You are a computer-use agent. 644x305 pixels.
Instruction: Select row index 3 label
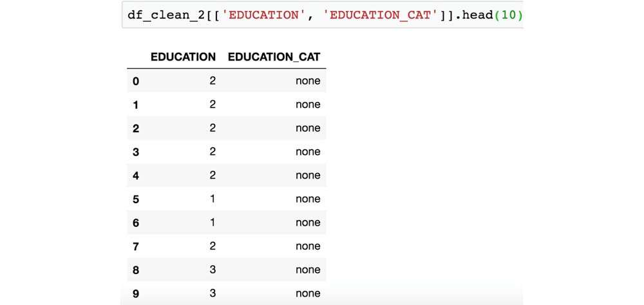pyautogui.click(x=136, y=152)
